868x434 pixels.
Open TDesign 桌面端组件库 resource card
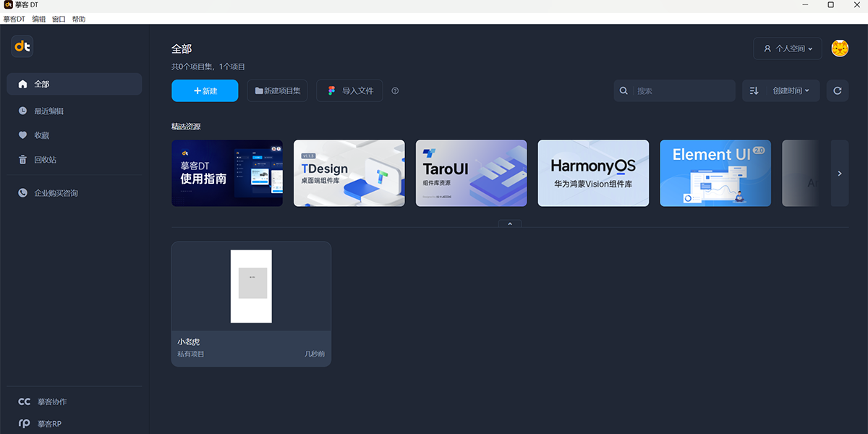(349, 173)
